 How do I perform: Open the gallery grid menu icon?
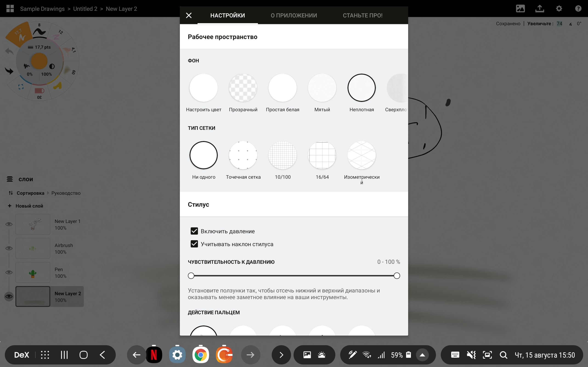(x=10, y=9)
